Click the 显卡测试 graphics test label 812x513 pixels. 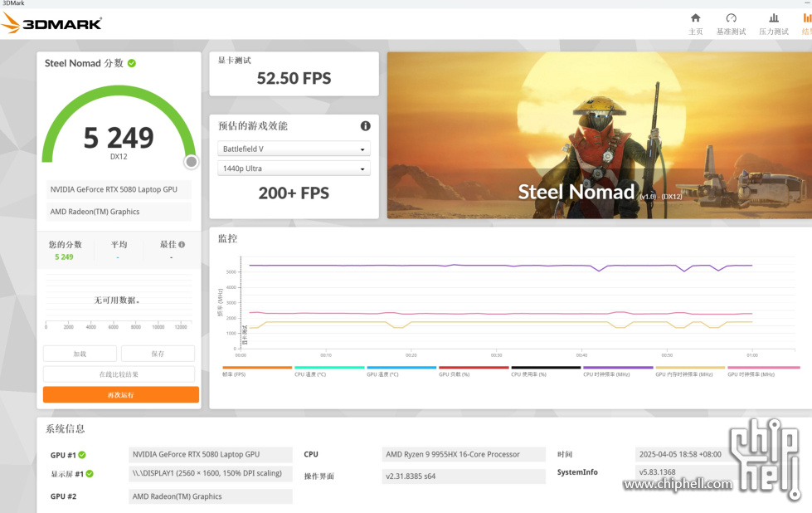(235, 60)
